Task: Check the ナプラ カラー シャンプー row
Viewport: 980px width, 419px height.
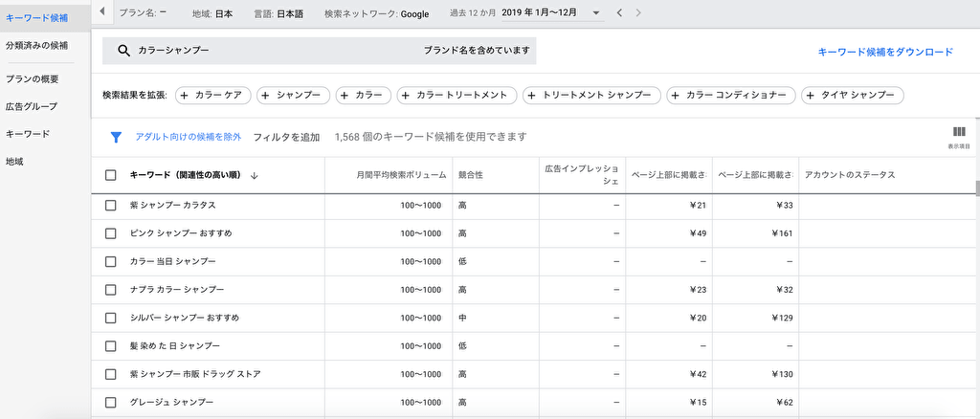Action: pos(111,290)
